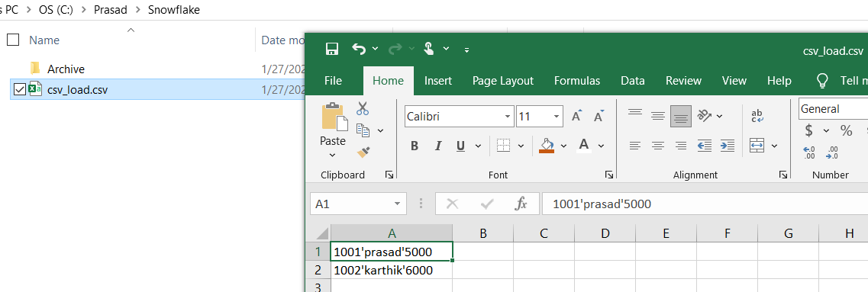
Task: Click the Name Box showing A1
Action: [358, 204]
